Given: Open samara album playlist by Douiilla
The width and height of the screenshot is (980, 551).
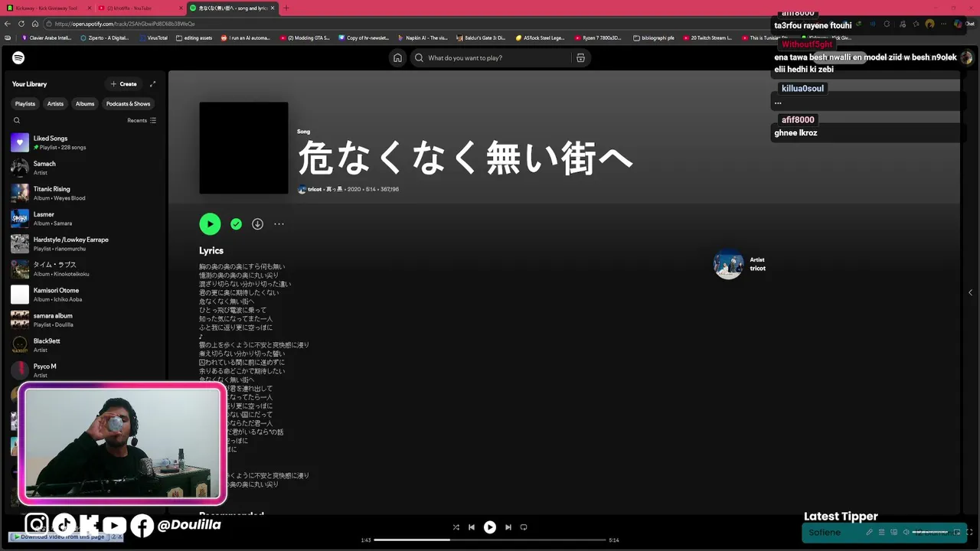Looking at the screenshot, I should (84, 320).
